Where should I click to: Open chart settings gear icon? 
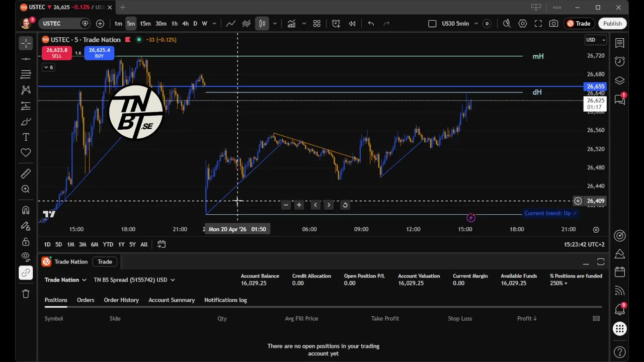(x=523, y=24)
